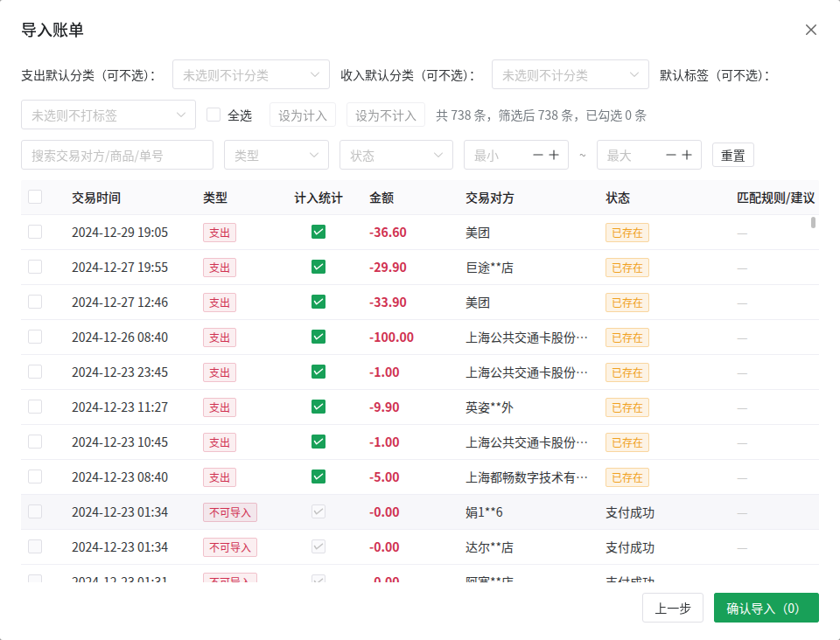Open the 类型 filter dropdown
The height and width of the screenshot is (640, 840).
(x=276, y=155)
